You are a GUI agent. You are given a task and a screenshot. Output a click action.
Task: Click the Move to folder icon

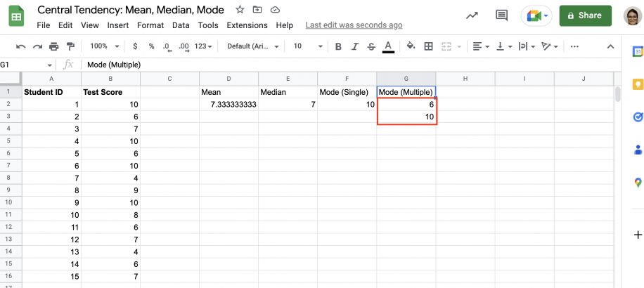pos(257,9)
